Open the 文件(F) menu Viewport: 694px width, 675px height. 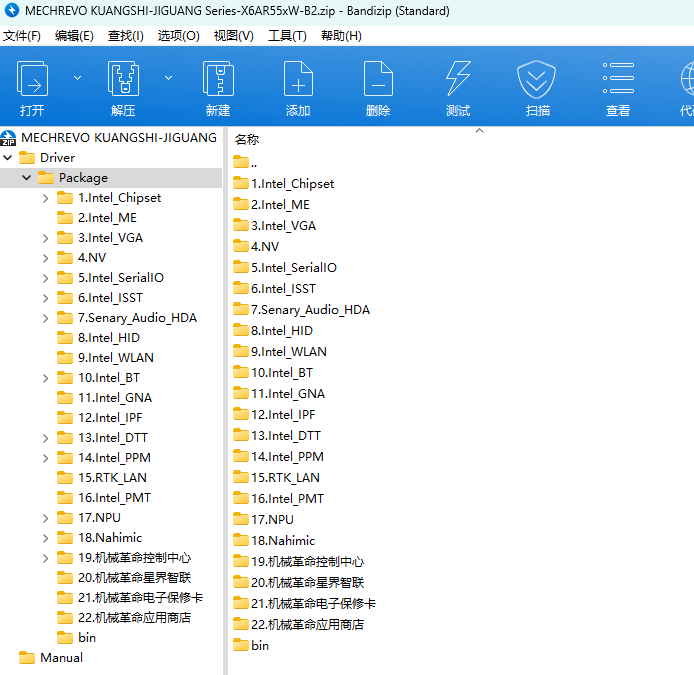point(22,36)
